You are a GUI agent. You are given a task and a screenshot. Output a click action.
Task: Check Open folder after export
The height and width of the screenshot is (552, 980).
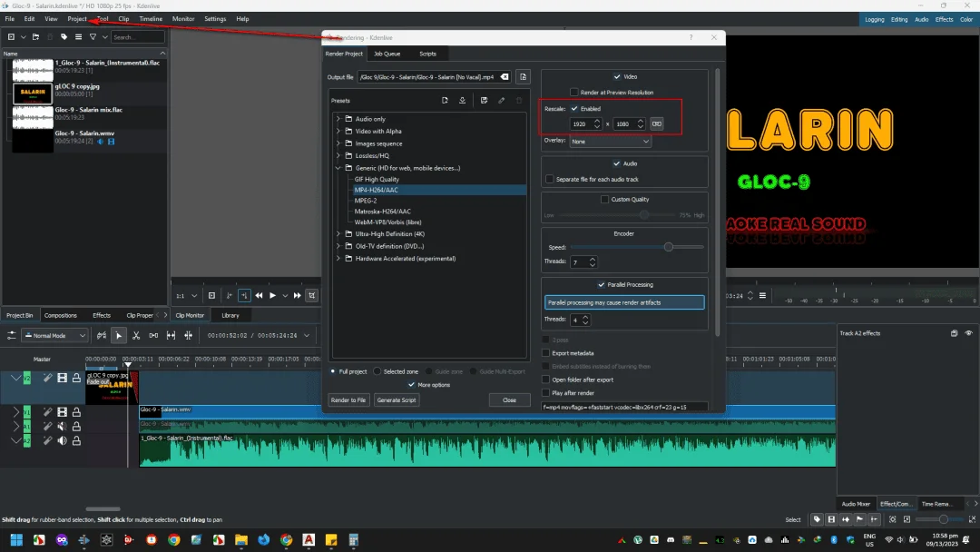[x=545, y=380]
